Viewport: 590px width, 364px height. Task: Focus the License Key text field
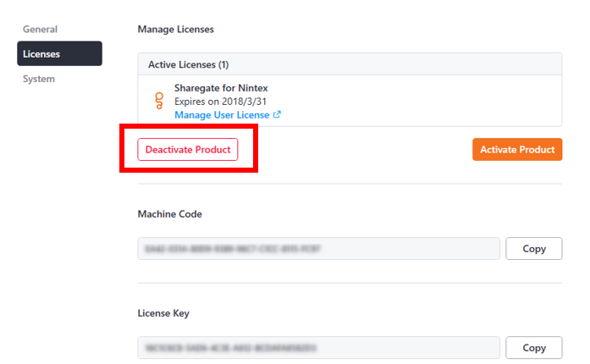point(318,347)
